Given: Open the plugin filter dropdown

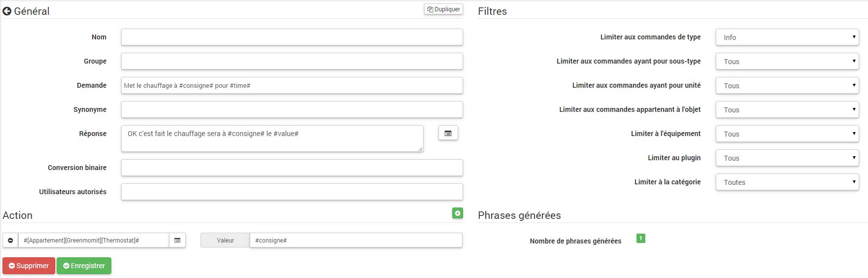Looking at the screenshot, I should pyautogui.click(x=787, y=158).
